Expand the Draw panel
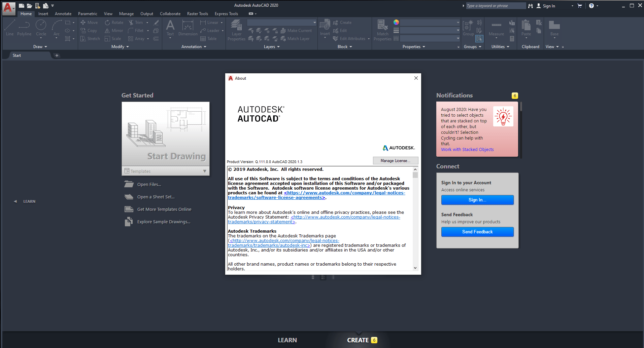Viewport: 644px width, 348px height. (x=40, y=47)
